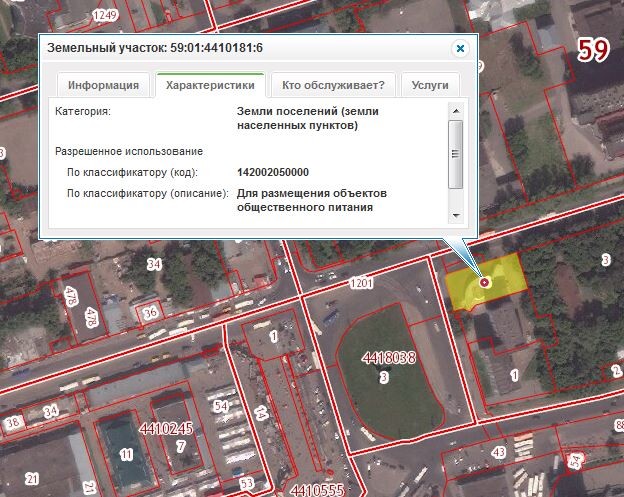The height and width of the screenshot is (497, 624).
Task: Open the Услуги tab
Action: coord(430,85)
